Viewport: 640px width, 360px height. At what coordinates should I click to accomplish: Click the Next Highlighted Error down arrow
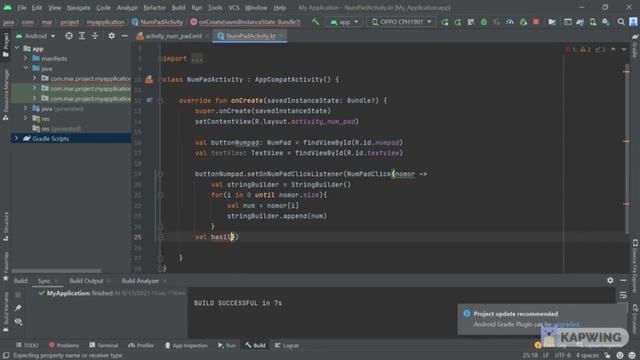(624, 50)
